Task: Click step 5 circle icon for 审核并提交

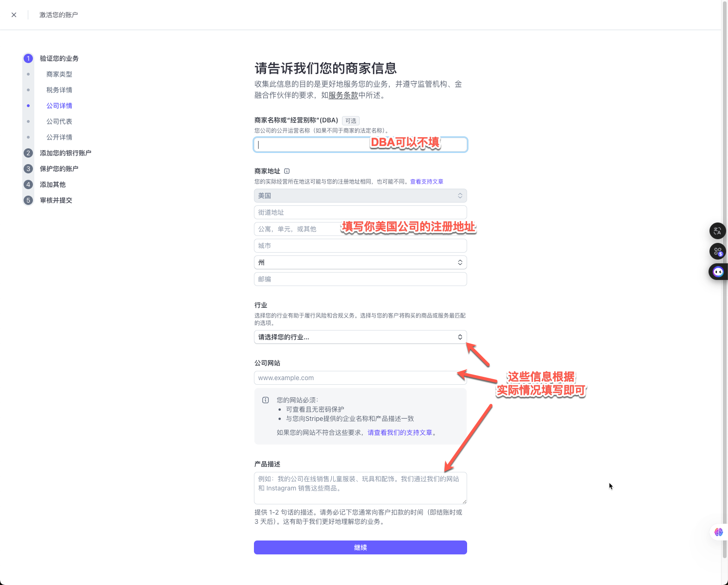Action: [28, 200]
